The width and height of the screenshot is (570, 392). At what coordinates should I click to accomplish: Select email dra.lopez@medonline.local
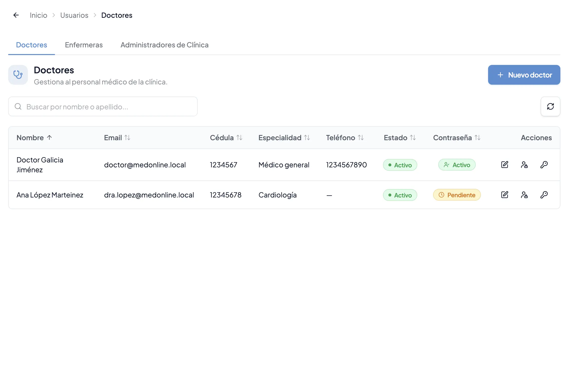(x=149, y=195)
